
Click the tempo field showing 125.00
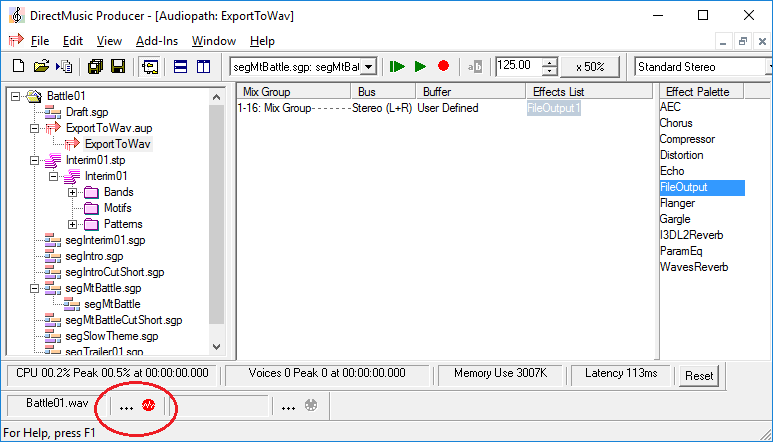tap(518, 66)
